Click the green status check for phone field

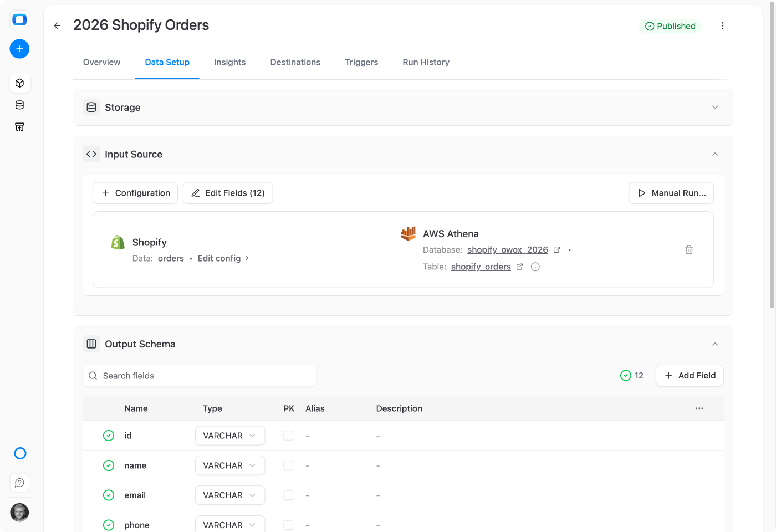pyautogui.click(x=109, y=525)
